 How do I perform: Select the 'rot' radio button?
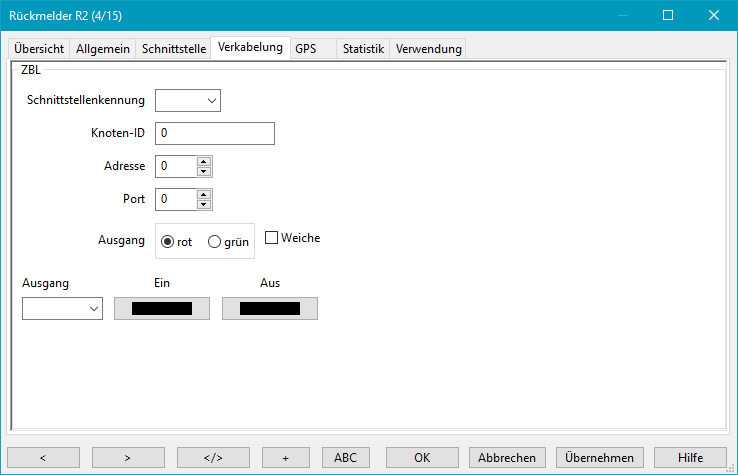click(167, 242)
